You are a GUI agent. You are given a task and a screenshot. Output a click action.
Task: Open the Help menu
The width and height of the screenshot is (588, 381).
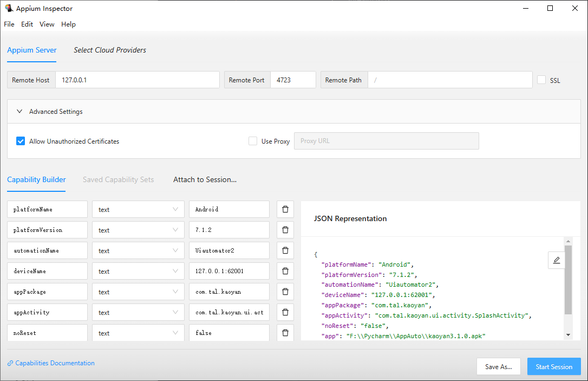pyautogui.click(x=68, y=24)
